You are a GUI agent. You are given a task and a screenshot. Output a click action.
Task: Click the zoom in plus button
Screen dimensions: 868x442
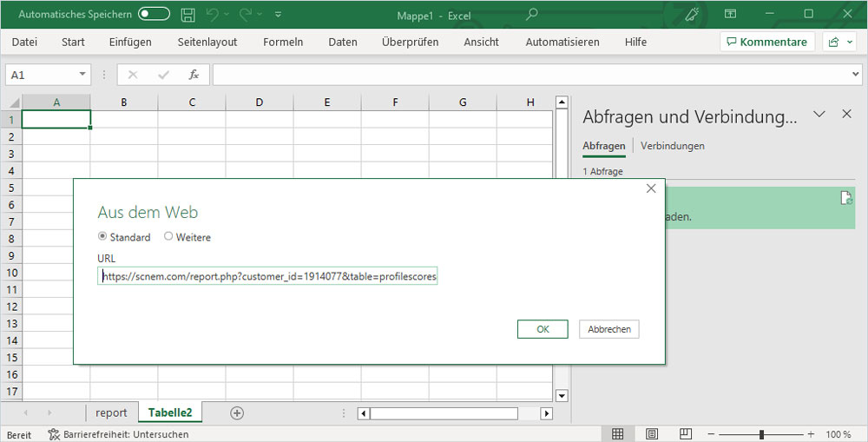pyautogui.click(x=811, y=434)
